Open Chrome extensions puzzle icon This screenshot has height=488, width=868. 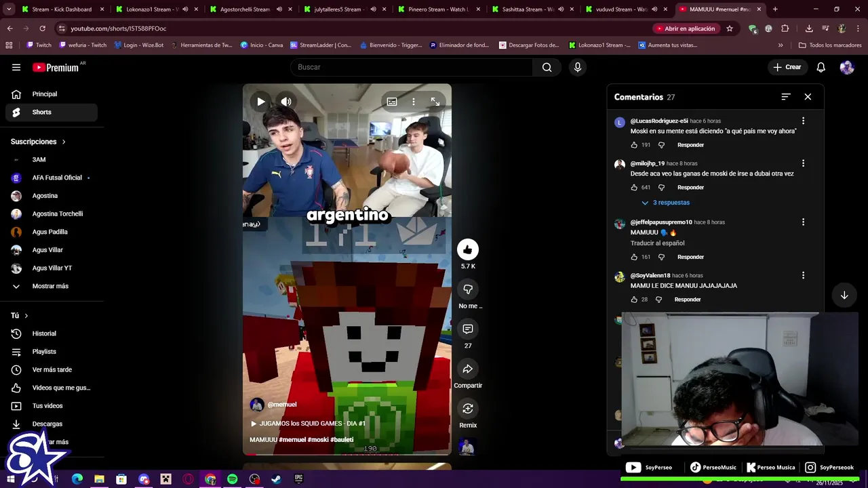pos(785,28)
